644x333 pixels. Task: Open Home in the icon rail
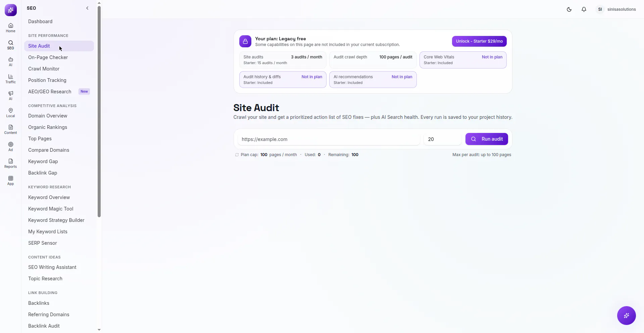(10, 28)
